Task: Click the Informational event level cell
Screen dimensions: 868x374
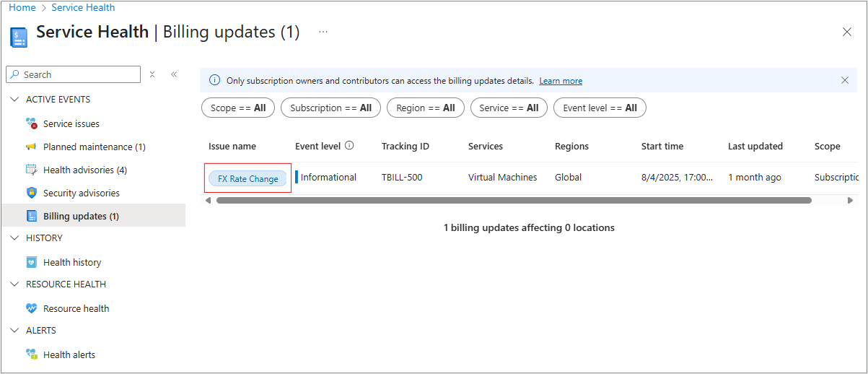Action: point(328,178)
